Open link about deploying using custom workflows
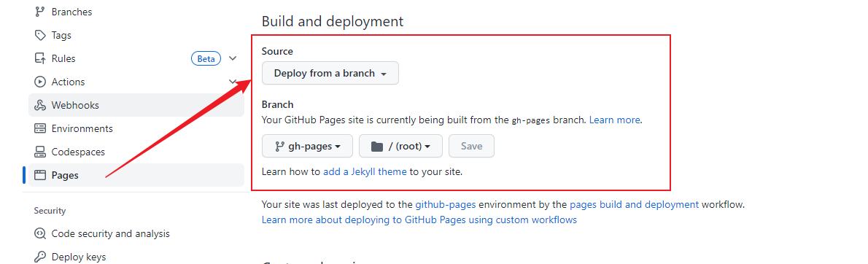868x264 pixels. point(419,220)
